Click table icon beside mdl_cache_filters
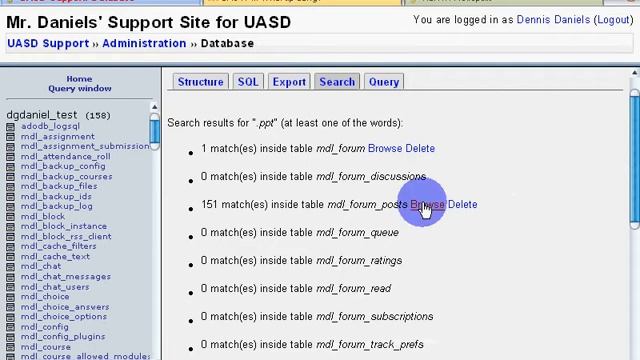 [x=11, y=247]
